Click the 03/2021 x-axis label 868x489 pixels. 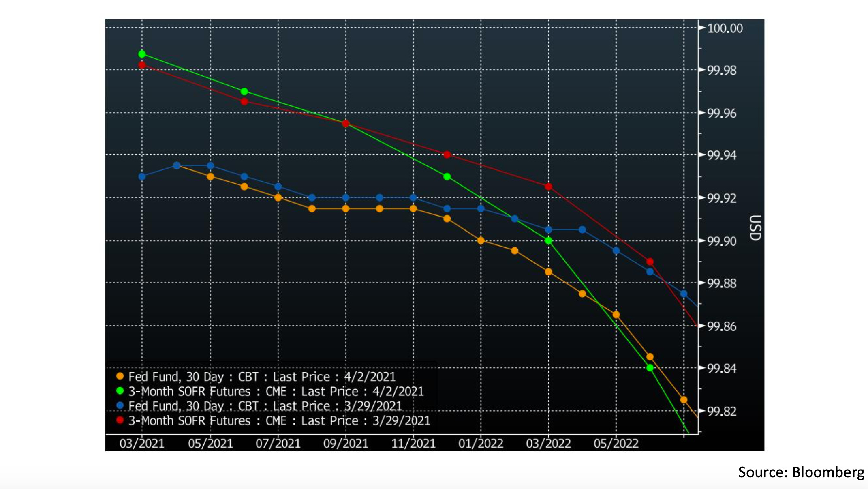pyautogui.click(x=142, y=444)
